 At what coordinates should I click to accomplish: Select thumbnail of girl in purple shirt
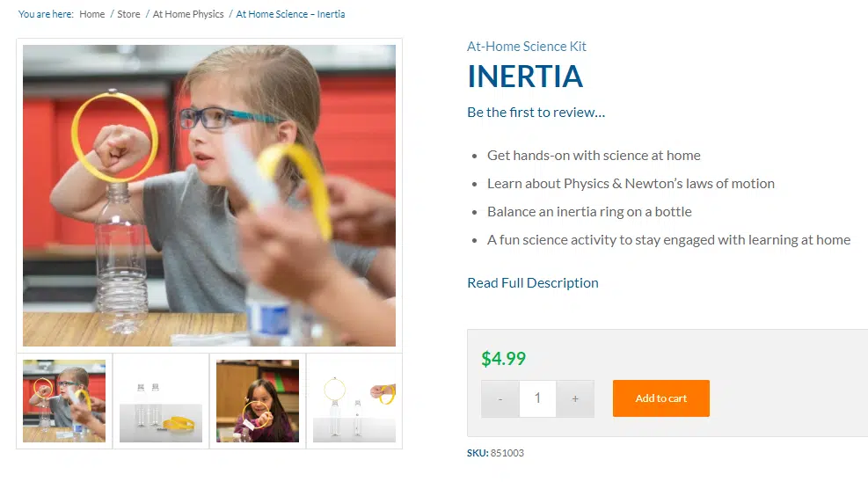(x=258, y=401)
